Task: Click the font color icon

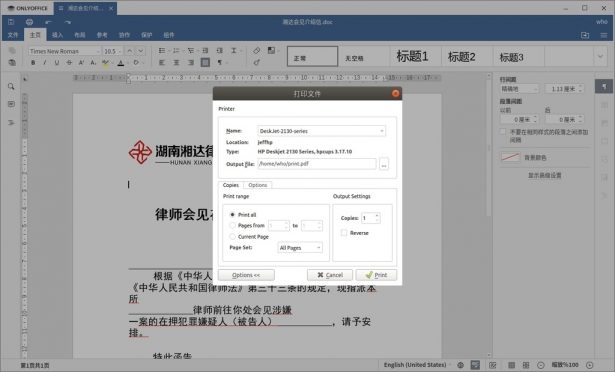Action: 121,63
